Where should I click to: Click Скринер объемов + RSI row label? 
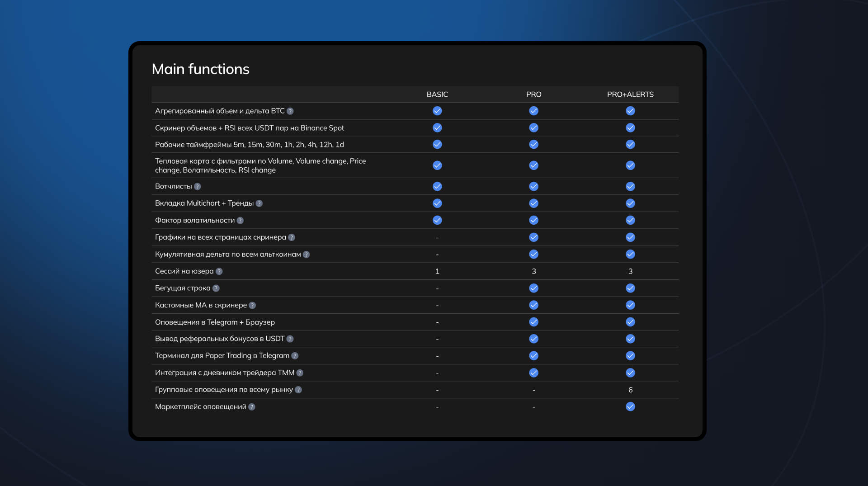click(250, 128)
